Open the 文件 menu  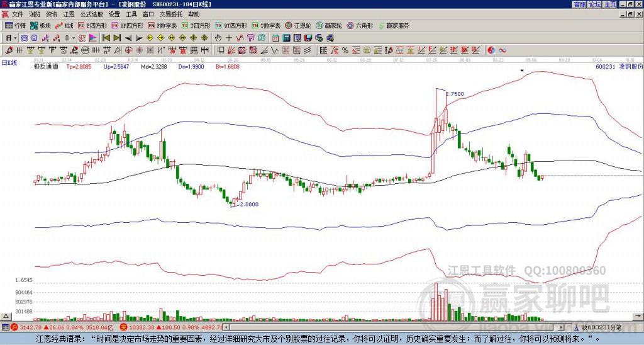[18, 14]
